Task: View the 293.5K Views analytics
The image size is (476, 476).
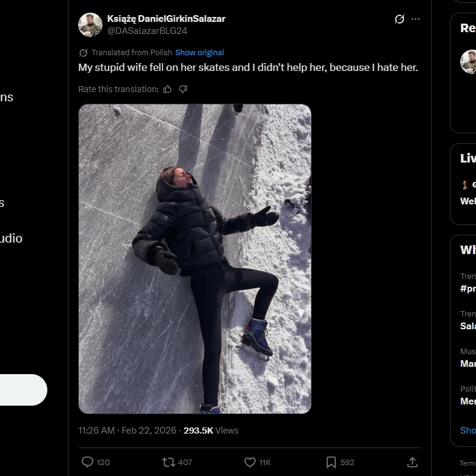Action: pyautogui.click(x=211, y=431)
